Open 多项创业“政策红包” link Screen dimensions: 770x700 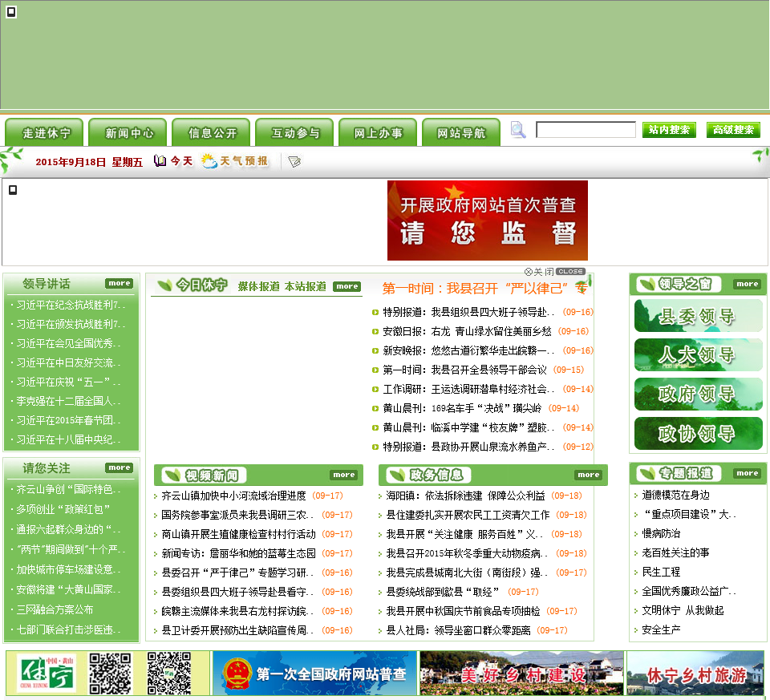pyautogui.click(x=63, y=509)
